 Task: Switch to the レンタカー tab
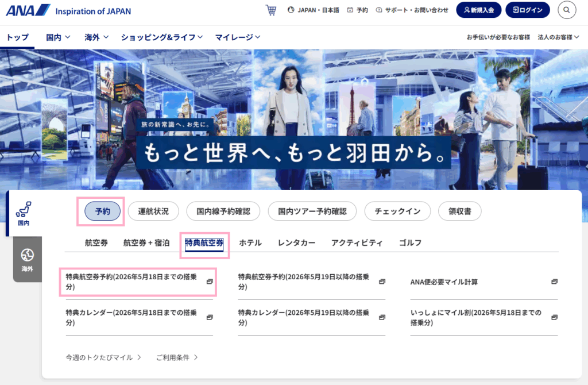(x=296, y=243)
